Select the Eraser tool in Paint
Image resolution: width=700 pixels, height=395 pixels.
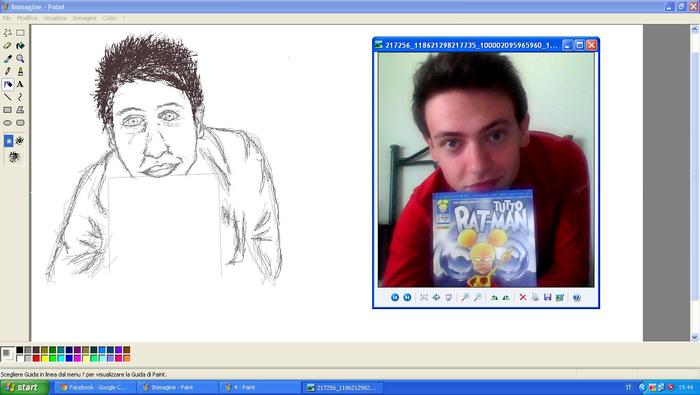coord(8,46)
